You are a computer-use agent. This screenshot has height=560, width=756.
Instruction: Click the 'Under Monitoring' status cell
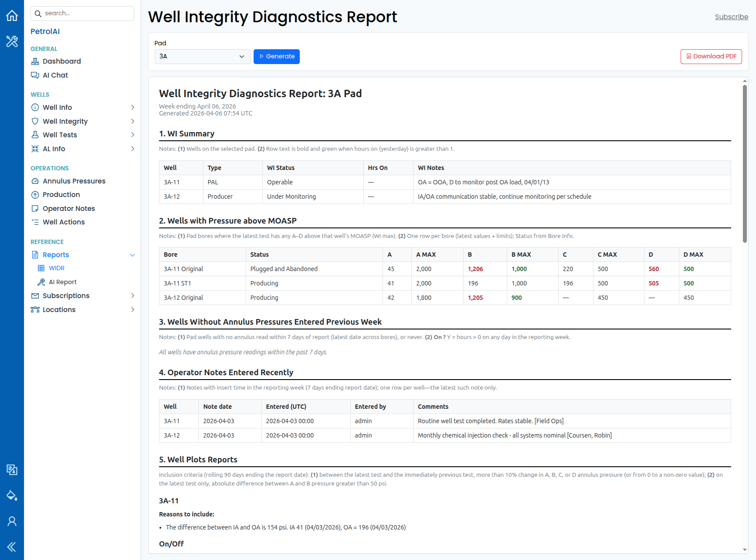point(313,197)
